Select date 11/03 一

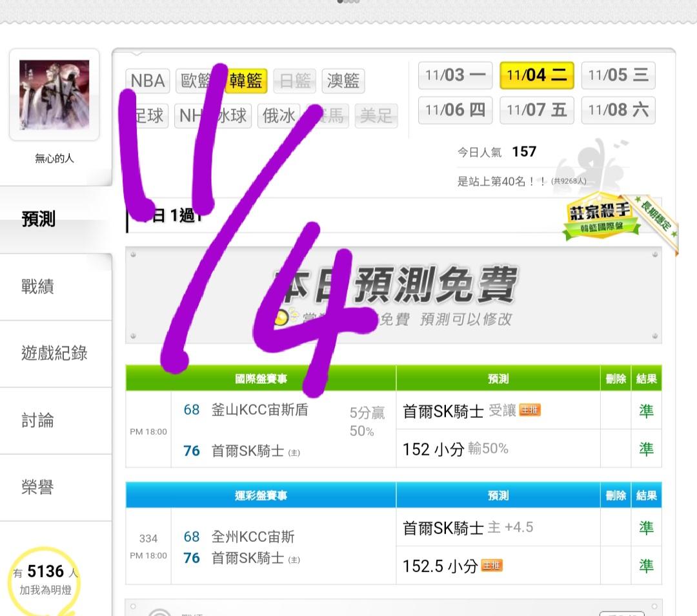(x=455, y=75)
